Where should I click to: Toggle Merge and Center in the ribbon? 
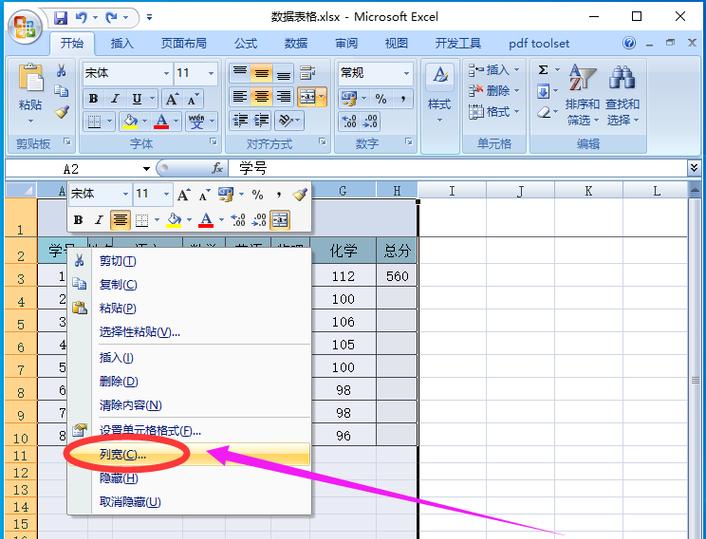[x=308, y=97]
